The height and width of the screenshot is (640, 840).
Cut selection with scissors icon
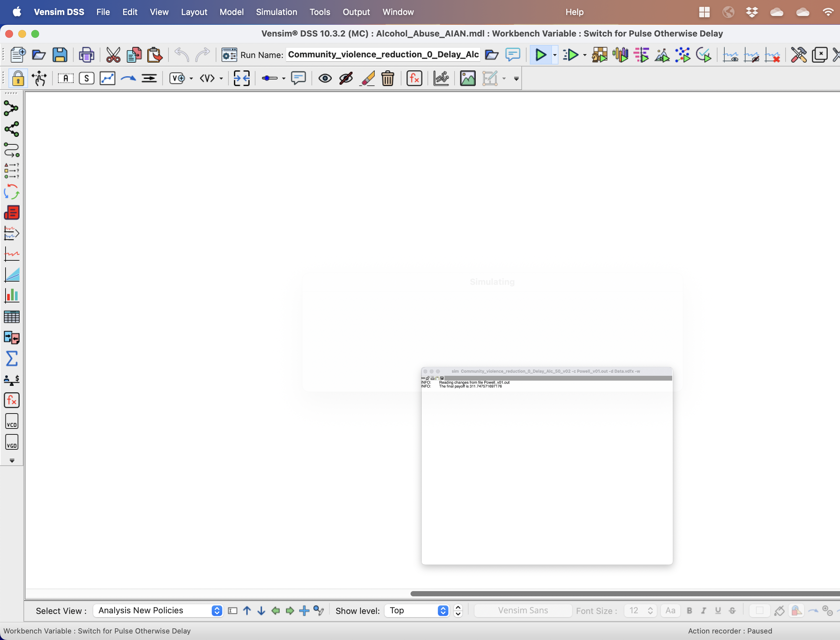click(x=113, y=55)
